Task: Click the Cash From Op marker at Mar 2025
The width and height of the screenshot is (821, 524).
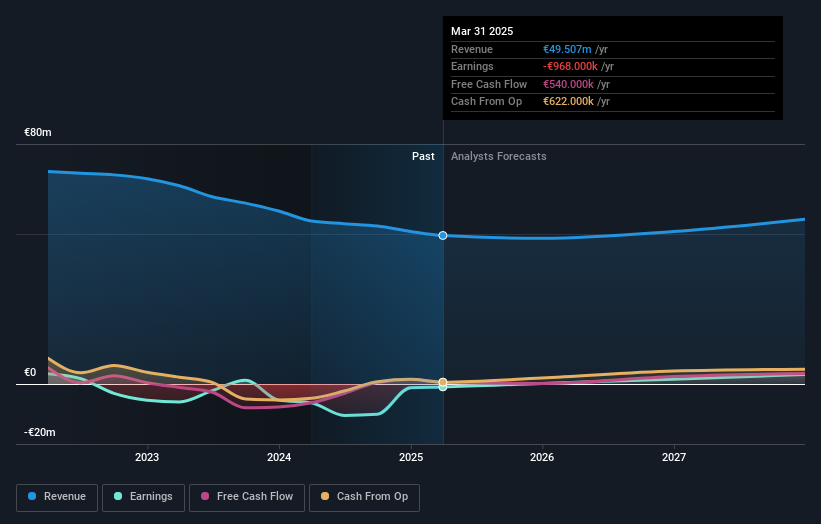Action: coord(443,383)
